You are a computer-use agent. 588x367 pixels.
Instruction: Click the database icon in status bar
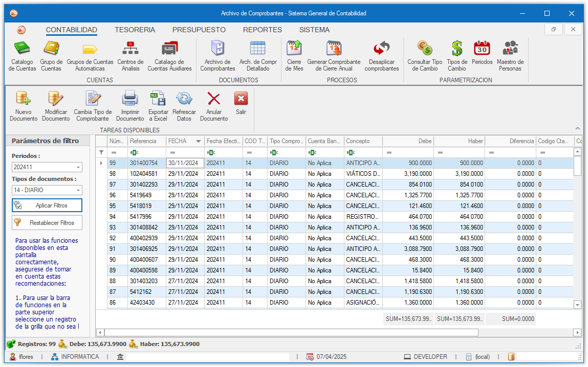point(511,357)
